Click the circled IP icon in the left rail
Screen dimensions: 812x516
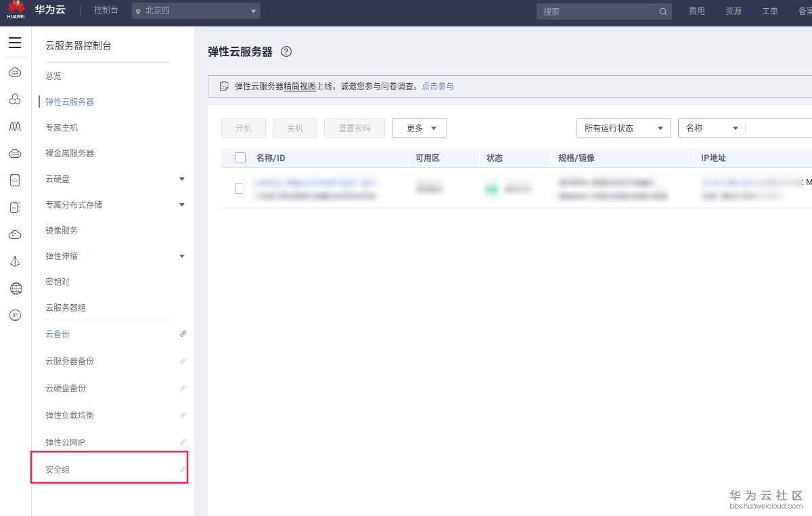(x=15, y=315)
